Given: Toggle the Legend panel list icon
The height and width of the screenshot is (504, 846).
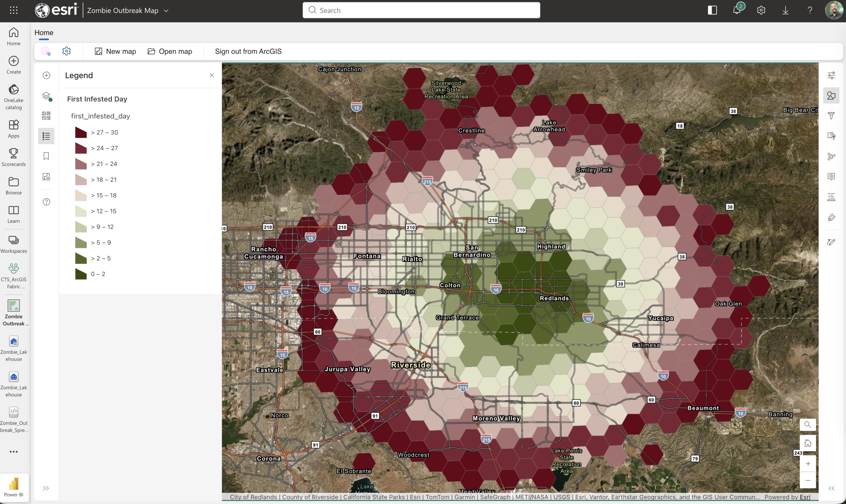Looking at the screenshot, I should pyautogui.click(x=46, y=136).
